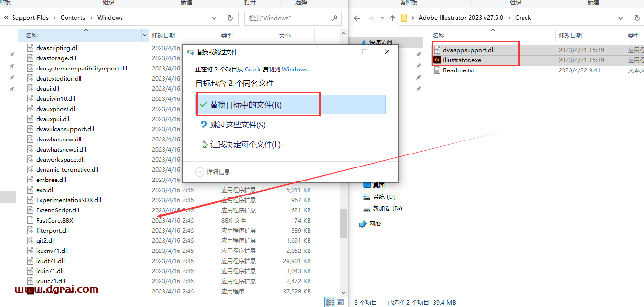
Task: Switch to large icons view in status bar
Action: coord(341,302)
